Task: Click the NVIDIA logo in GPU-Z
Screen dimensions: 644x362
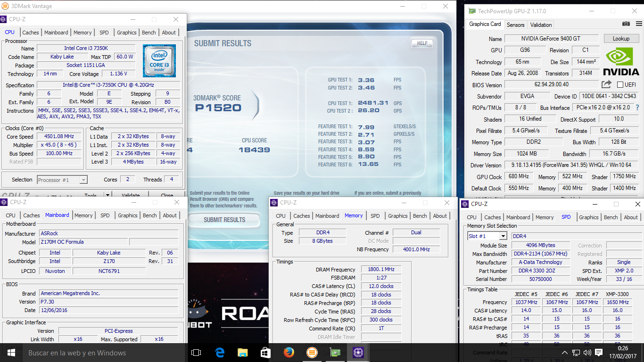Action: coord(621,61)
